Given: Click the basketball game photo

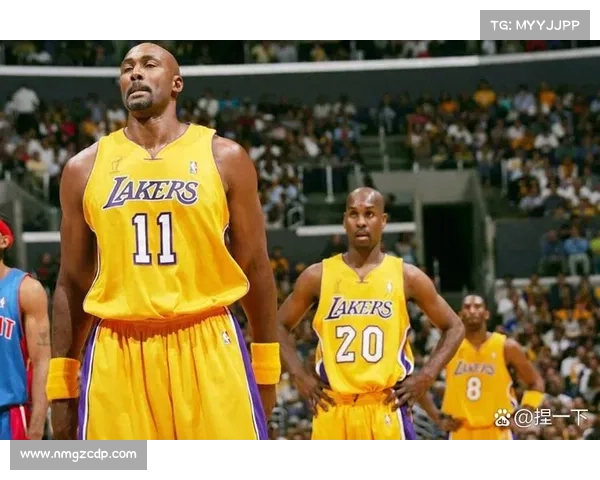Looking at the screenshot, I should pyautogui.click(x=300, y=240).
